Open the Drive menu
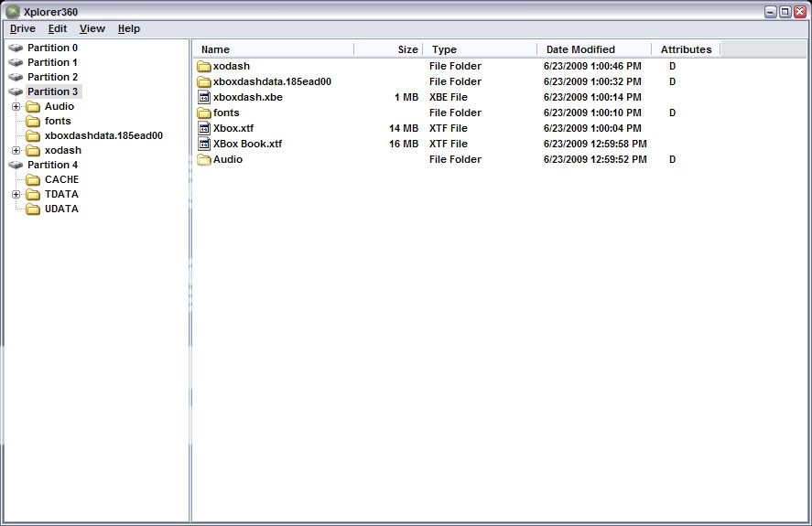 tap(23, 28)
